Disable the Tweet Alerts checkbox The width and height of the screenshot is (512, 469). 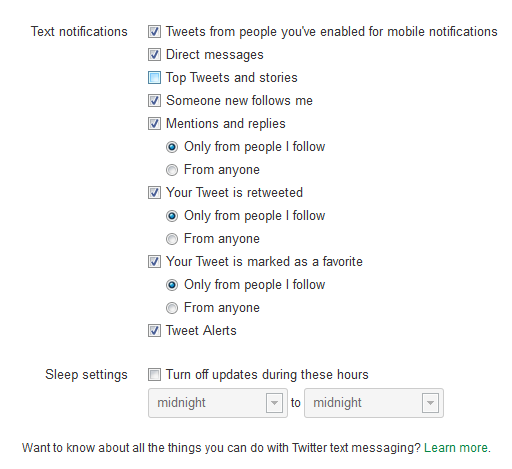(154, 331)
